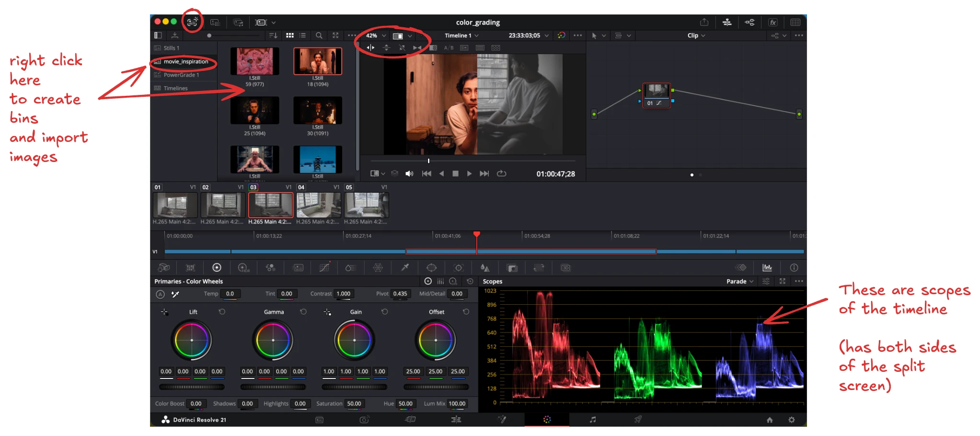Expand gallery to full view icon
The width and height of the screenshot is (980, 436).
point(335,35)
